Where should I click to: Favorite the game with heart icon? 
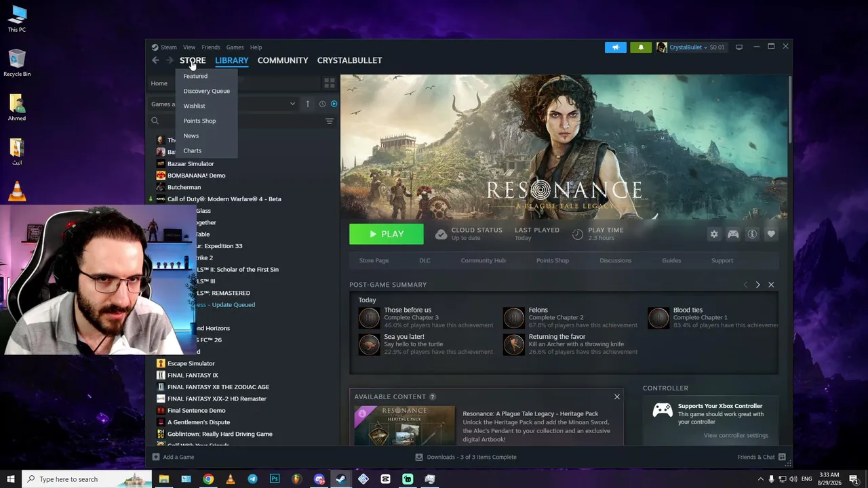(x=771, y=234)
